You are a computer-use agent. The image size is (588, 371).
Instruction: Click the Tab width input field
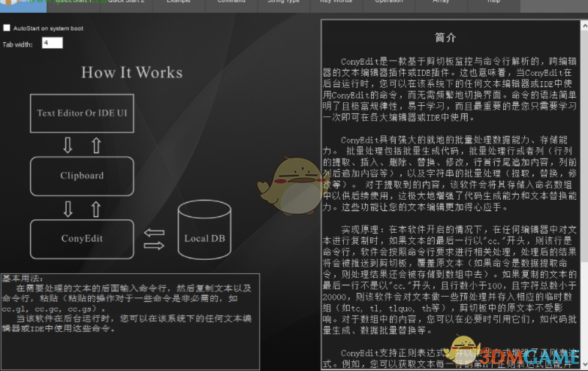52,43
